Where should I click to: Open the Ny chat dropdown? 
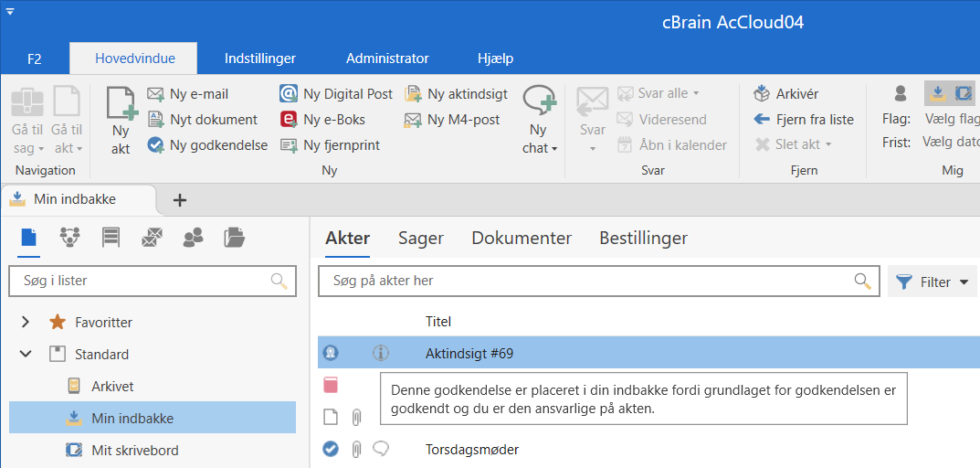[x=539, y=147]
